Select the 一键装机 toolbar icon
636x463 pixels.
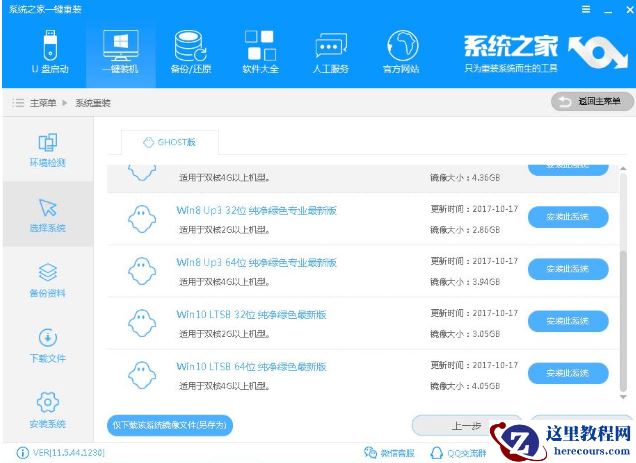[120, 52]
